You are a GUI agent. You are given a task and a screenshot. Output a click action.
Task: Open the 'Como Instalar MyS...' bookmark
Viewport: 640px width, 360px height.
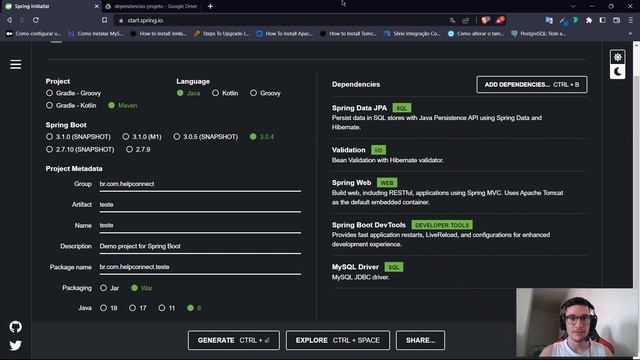tap(96, 33)
